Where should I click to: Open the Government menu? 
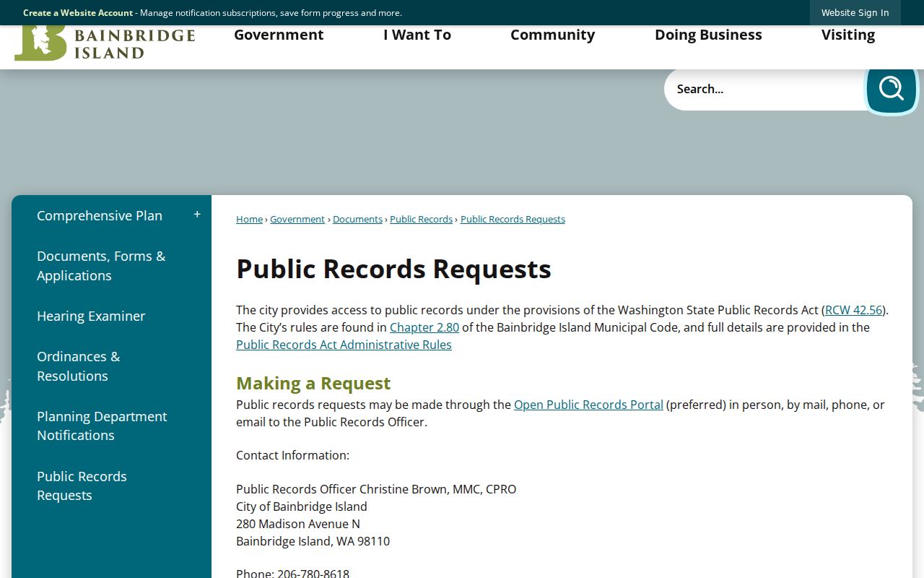[279, 35]
